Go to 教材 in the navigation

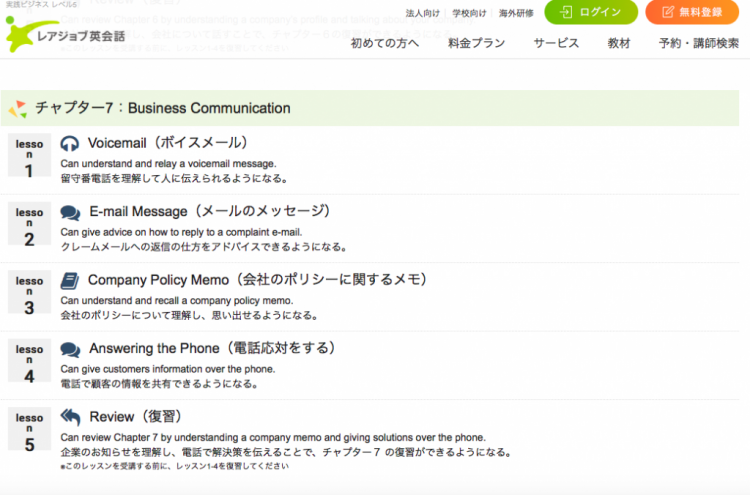(x=619, y=43)
